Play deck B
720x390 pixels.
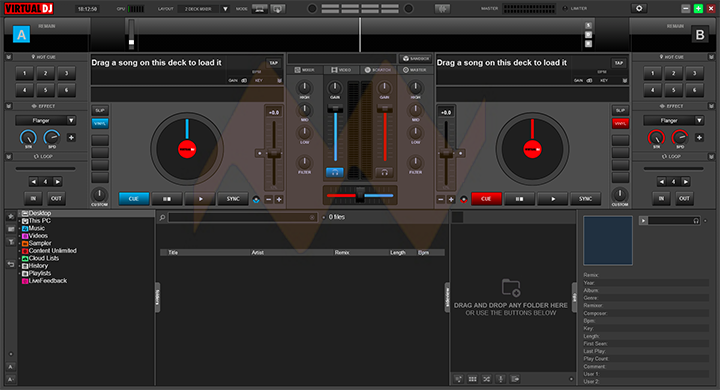point(553,199)
